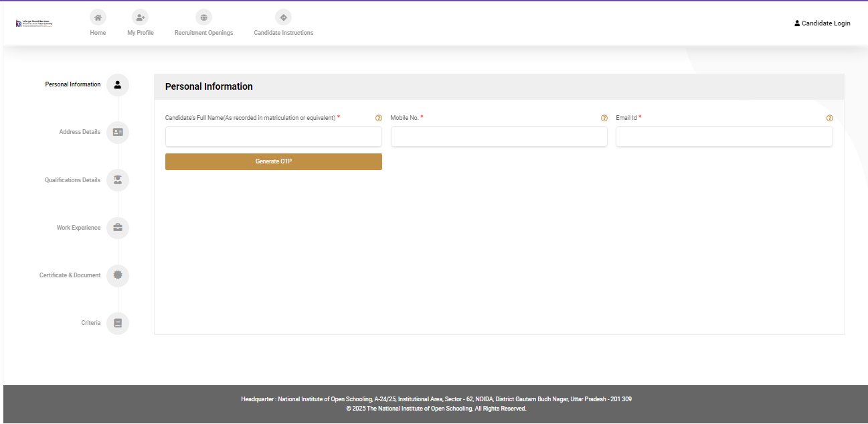This screenshot has width=868, height=424.
Task: Click the Home house icon
Action: 98,17
